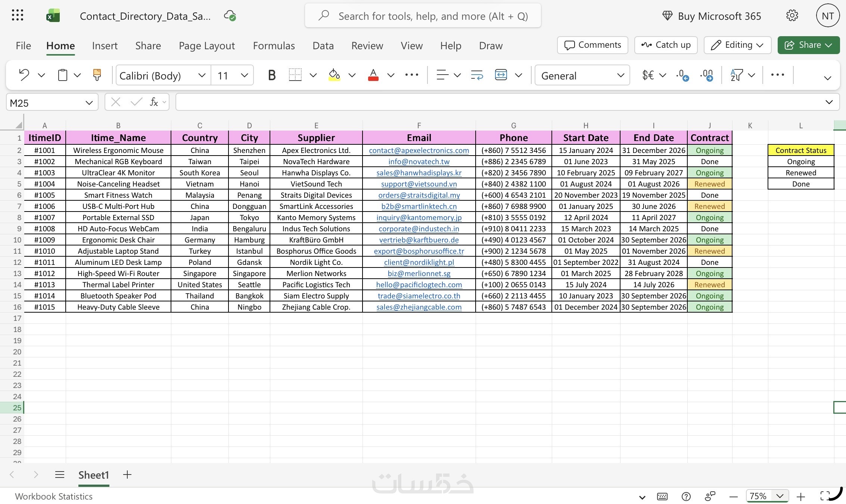The image size is (846, 504).
Task: Click the Decrease Decimal icon
Action: (x=706, y=75)
